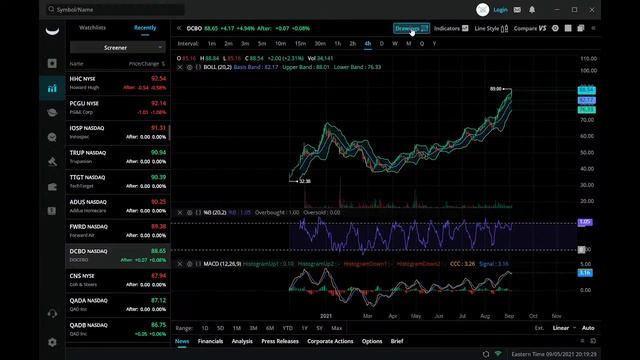Collapse the watchlist panel with double arrows

(x=179, y=28)
